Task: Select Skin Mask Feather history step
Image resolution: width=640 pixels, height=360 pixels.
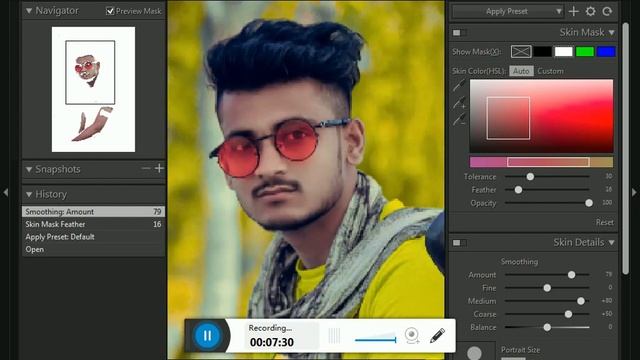Action: pyautogui.click(x=93, y=224)
